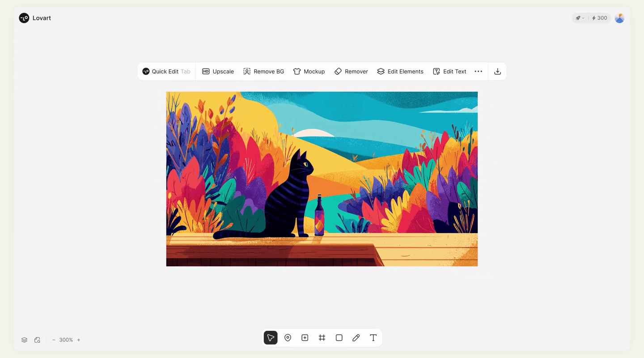Select the Remover eraser tool
This screenshot has height=358, width=644.
[x=351, y=72]
